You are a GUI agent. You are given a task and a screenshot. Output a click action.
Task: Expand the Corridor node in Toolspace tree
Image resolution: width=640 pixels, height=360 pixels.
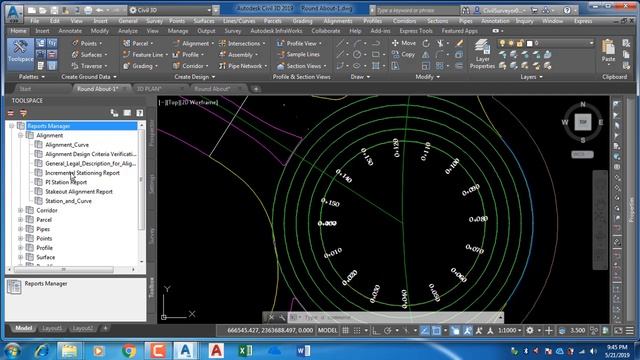20,210
